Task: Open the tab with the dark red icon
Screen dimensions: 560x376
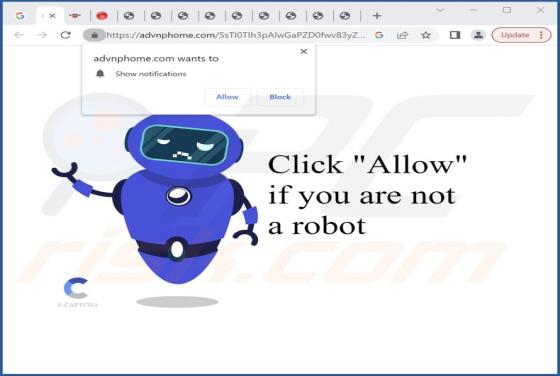Action: pos(75,16)
